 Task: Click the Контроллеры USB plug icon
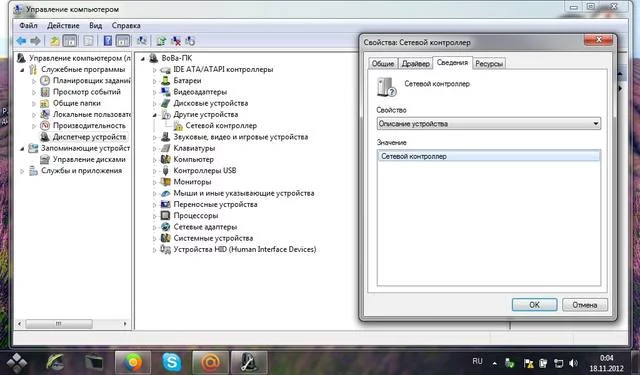(165, 171)
